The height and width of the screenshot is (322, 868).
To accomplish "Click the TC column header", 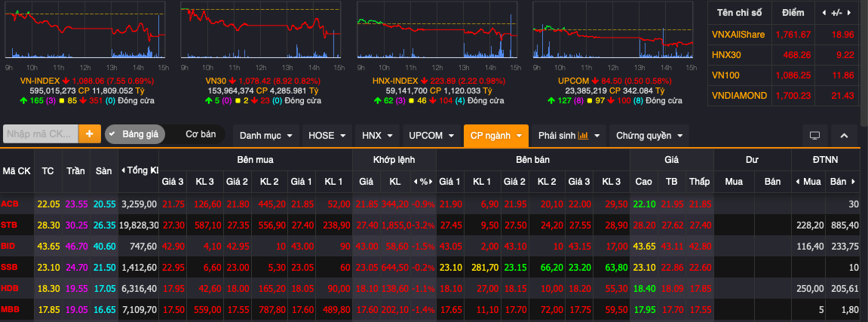I will pyautogui.click(x=48, y=171).
